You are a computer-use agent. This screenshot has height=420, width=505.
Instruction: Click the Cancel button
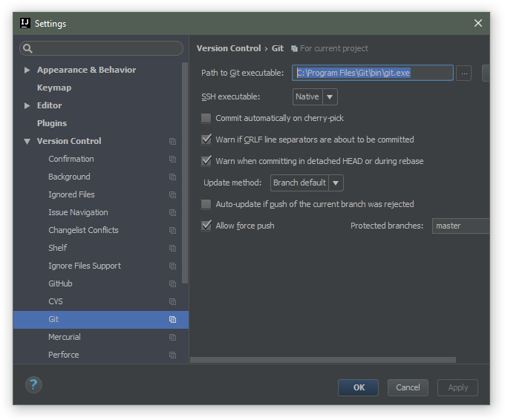coord(408,387)
